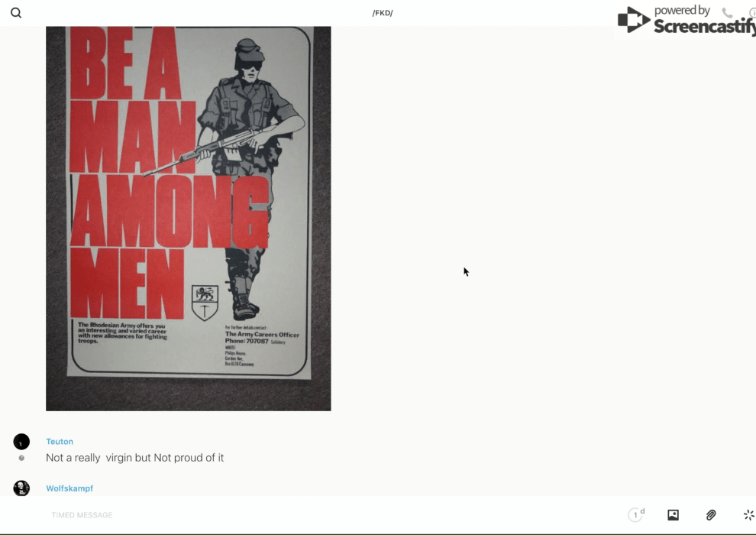Click Teuton's message text
This screenshot has height=535, width=756.
(x=134, y=458)
